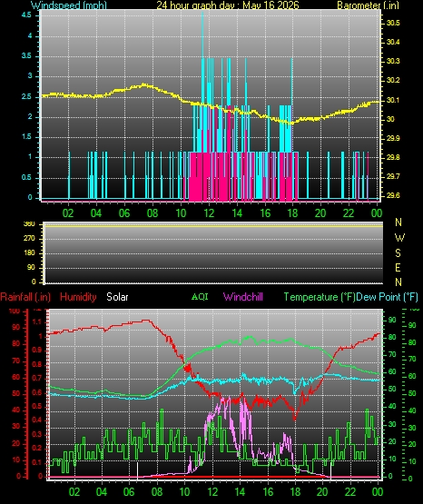Click hour 02 under the windspeed graph

[x=68, y=212]
